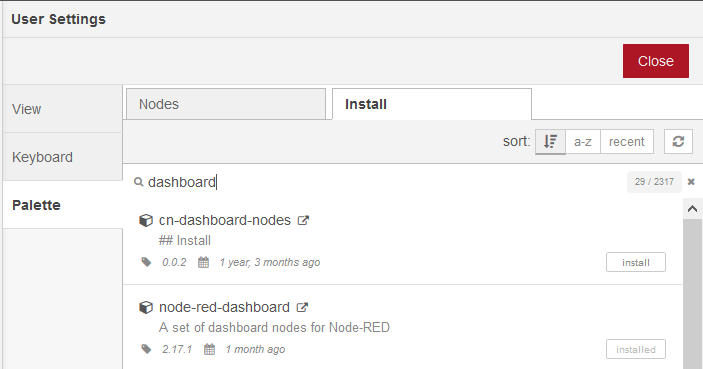Clear the search with the x icon

click(691, 182)
